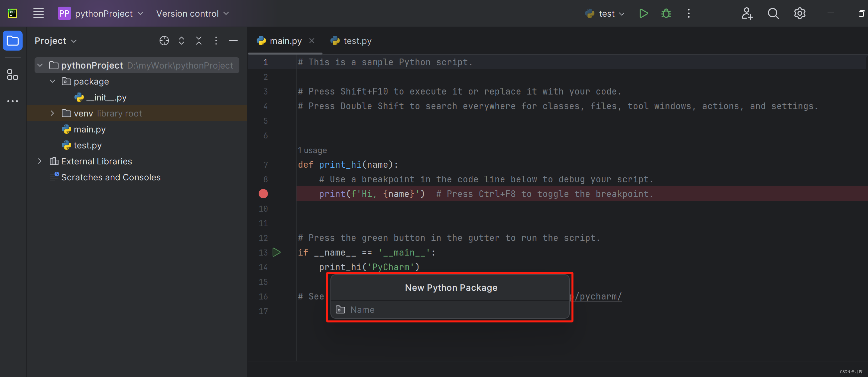Click the def print_hi function name

(x=340, y=165)
